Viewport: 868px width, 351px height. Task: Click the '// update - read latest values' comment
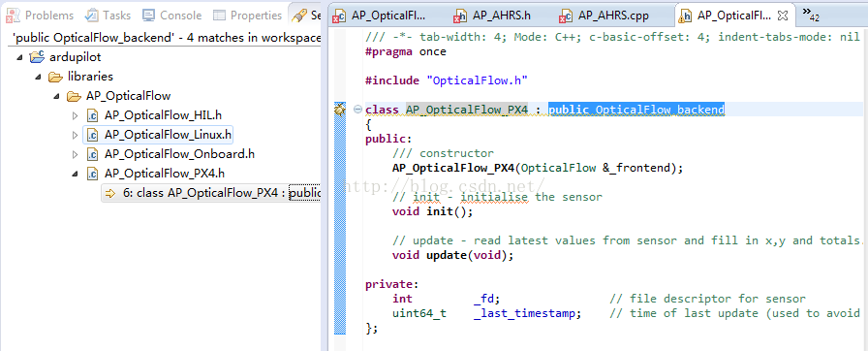tap(628, 240)
